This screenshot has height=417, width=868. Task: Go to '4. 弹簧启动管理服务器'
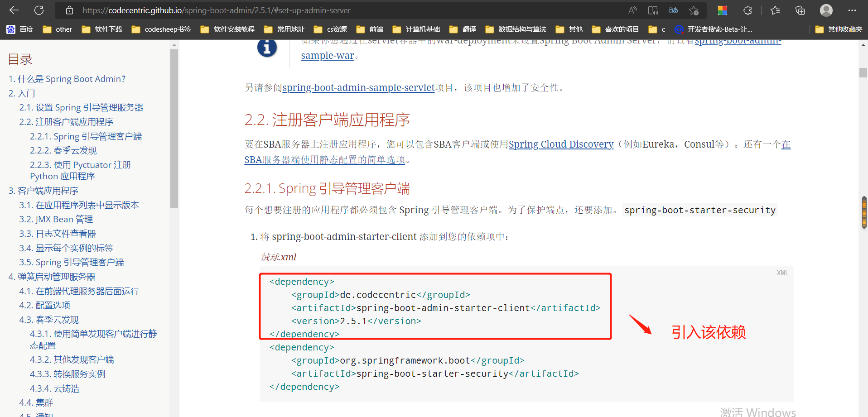click(52, 277)
